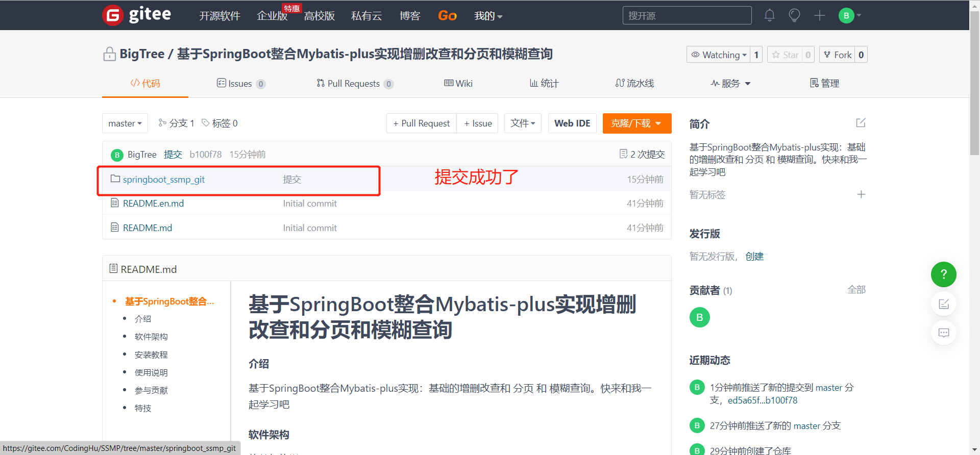Expand the 服务 tab dropdown

click(x=730, y=83)
